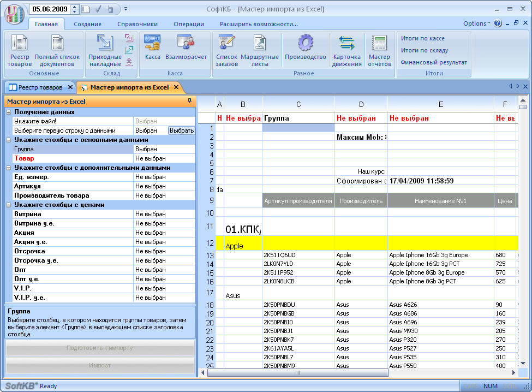Click the Реестр товаров ribbon button

click(20, 50)
